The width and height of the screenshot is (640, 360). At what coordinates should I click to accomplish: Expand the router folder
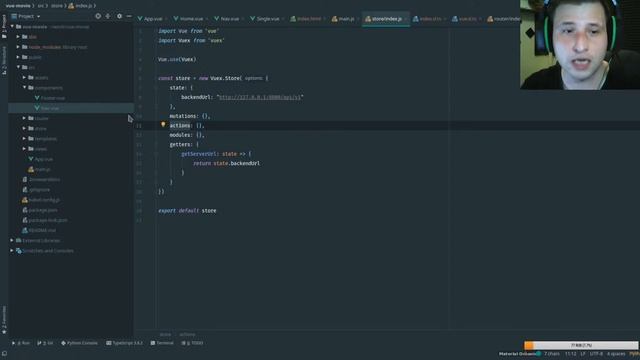(24, 118)
